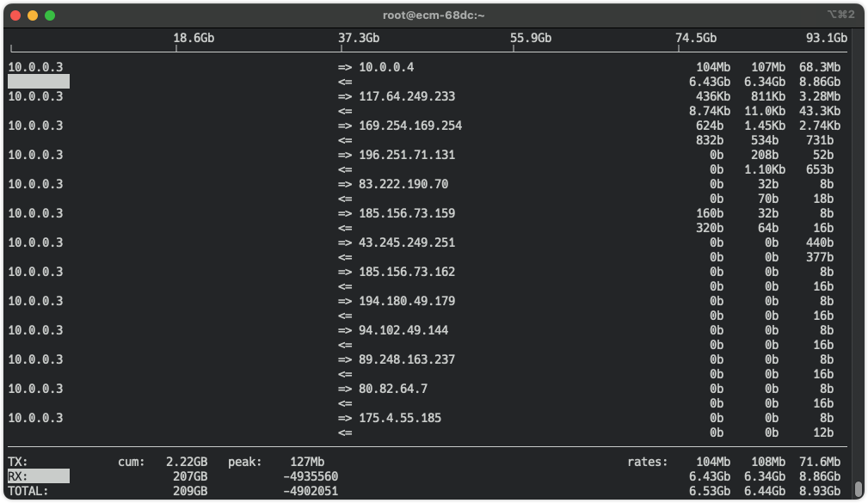Click the highlighted RX: label
The image size is (868, 503).
(x=39, y=476)
